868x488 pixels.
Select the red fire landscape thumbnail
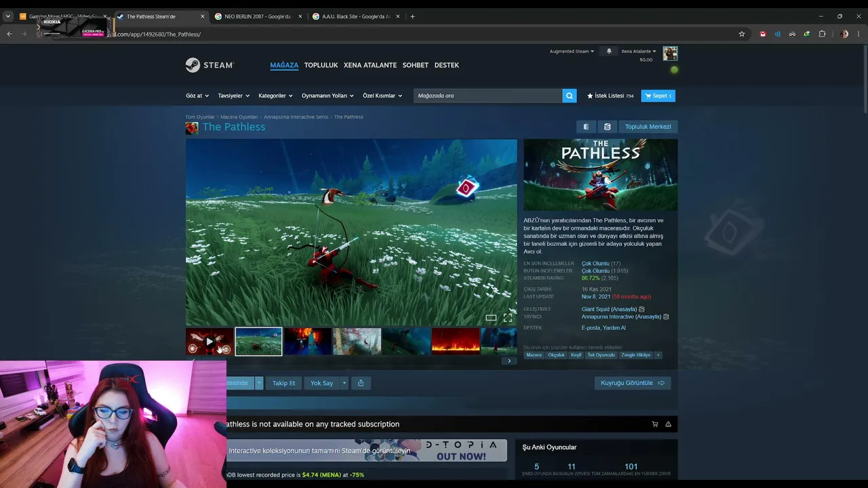tap(455, 342)
